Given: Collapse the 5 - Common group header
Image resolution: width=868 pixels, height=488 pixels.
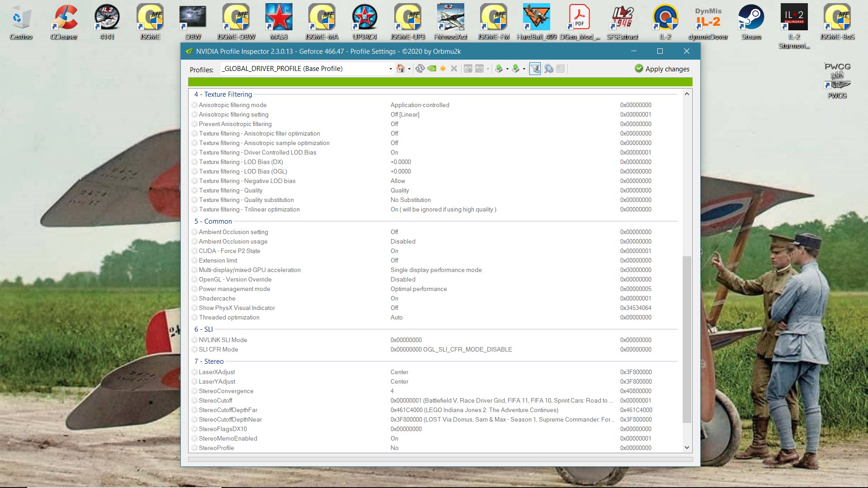Looking at the screenshot, I should 213,221.
